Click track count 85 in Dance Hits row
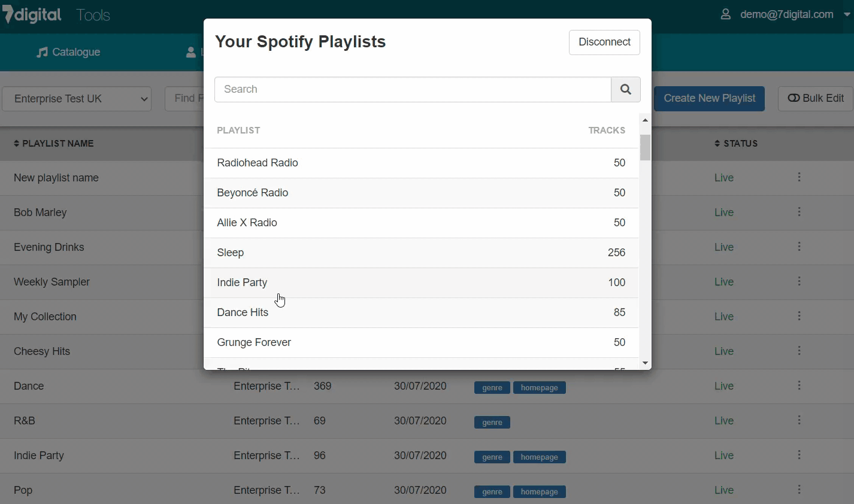This screenshot has width=854, height=504. [619, 312]
